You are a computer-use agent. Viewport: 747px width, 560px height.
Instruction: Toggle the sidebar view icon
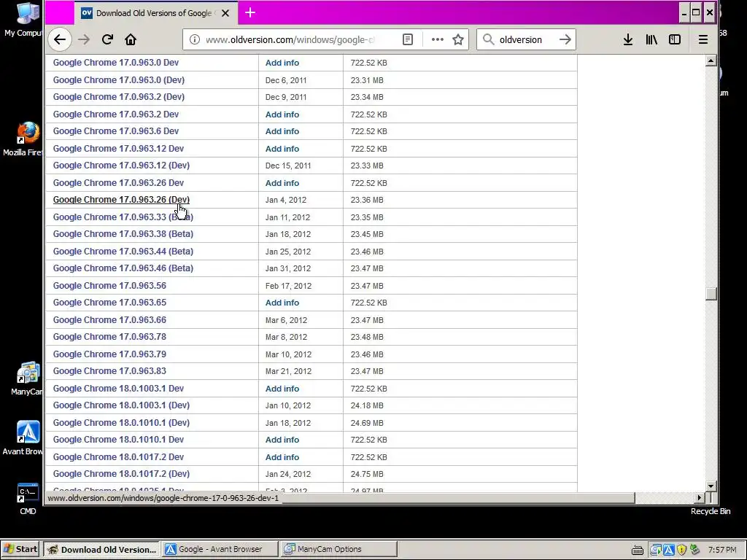pos(675,39)
